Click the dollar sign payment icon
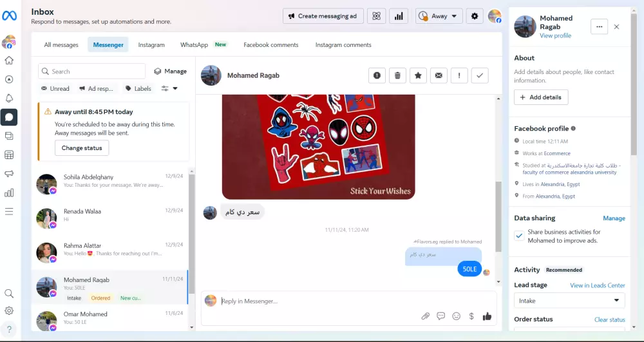644x342 pixels. pos(471,316)
